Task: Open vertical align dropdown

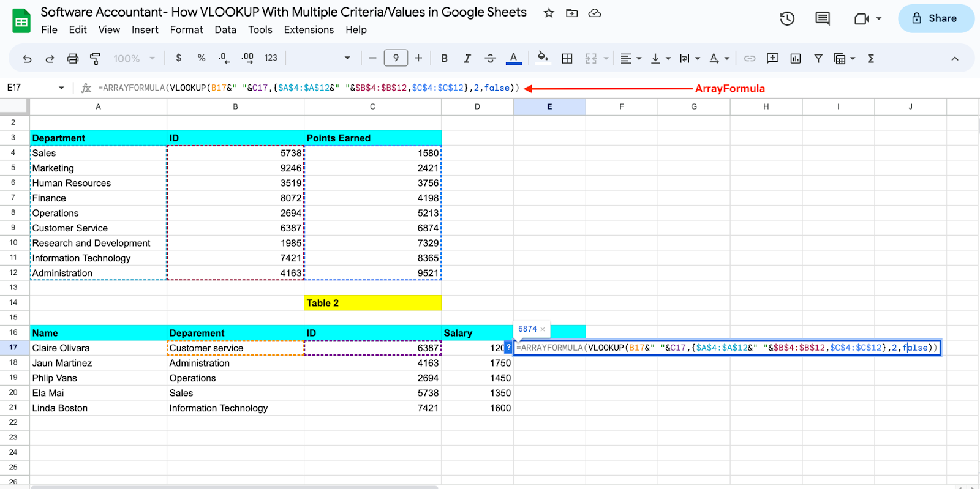Action: (x=660, y=58)
